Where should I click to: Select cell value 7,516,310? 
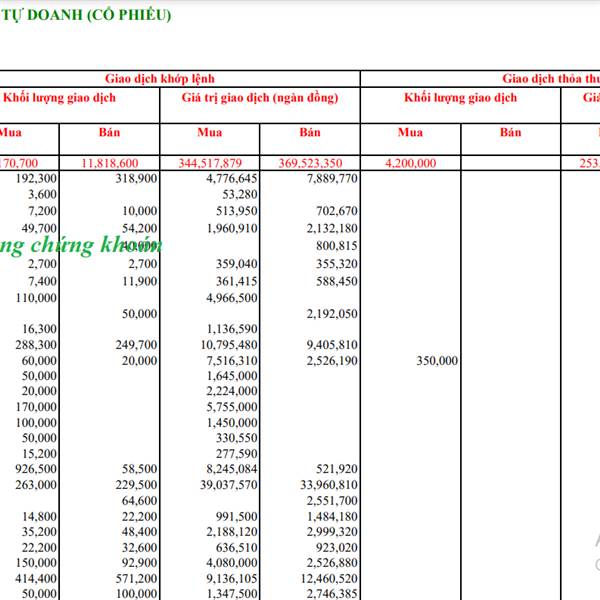[x=232, y=360]
